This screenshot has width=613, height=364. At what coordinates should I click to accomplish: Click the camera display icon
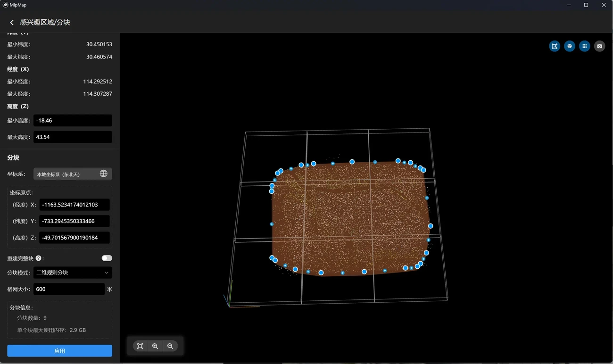pos(599,46)
